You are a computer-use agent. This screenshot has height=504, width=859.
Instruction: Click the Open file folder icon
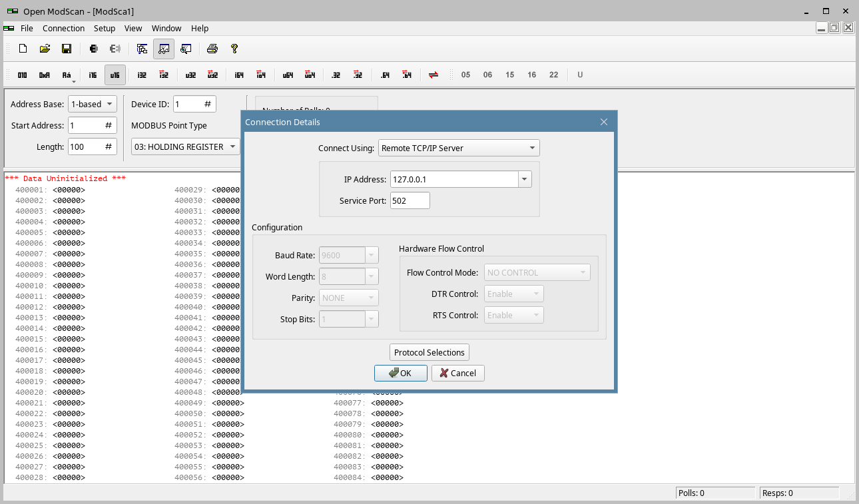tap(45, 49)
